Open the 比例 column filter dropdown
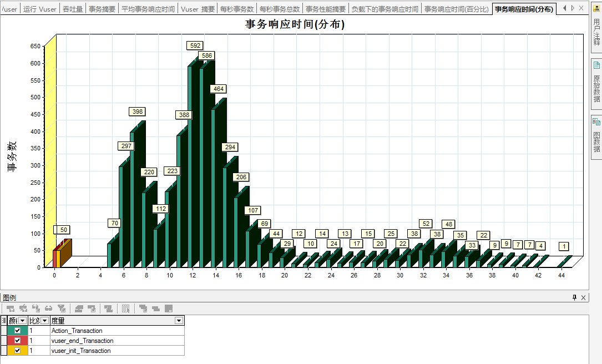602x364 pixels. [44, 321]
